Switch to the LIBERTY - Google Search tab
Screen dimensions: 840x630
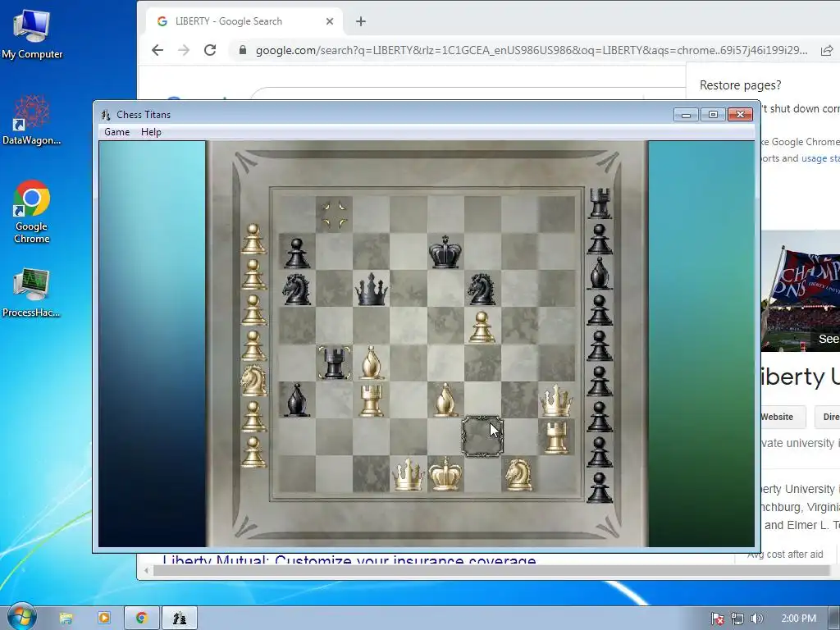(x=244, y=21)
